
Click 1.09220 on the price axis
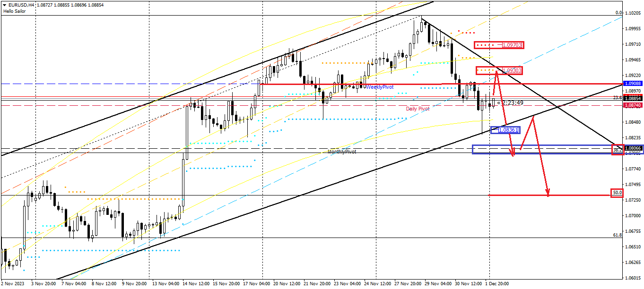pos(633,75)
